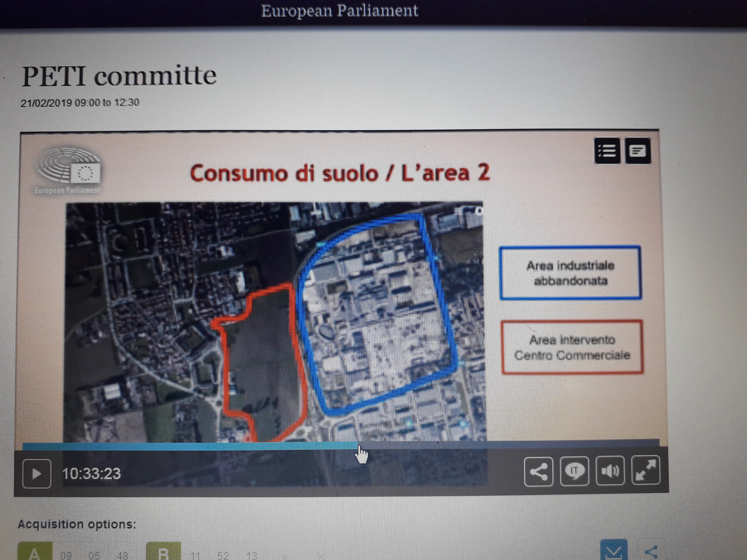Set the green A acquisition marker
Image resolution: width=747 pixels, height=560 pixels.
pyautogui.click(x=35, y=551)
